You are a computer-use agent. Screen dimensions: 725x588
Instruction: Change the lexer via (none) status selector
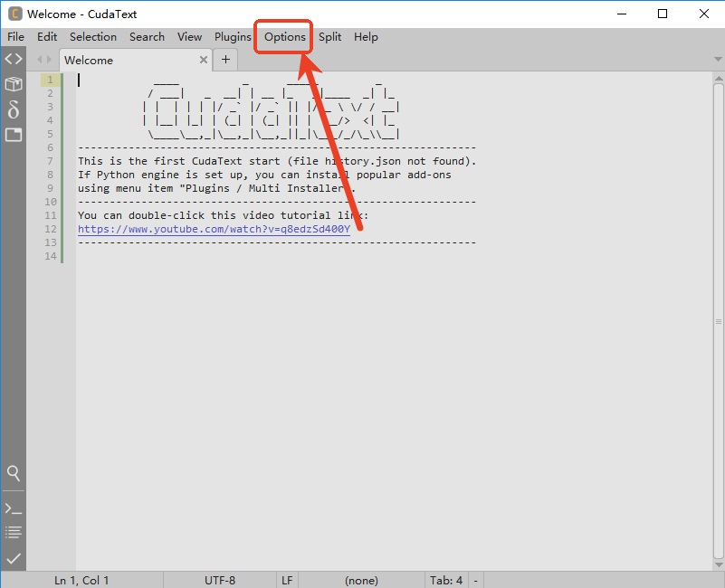(361, 580)
